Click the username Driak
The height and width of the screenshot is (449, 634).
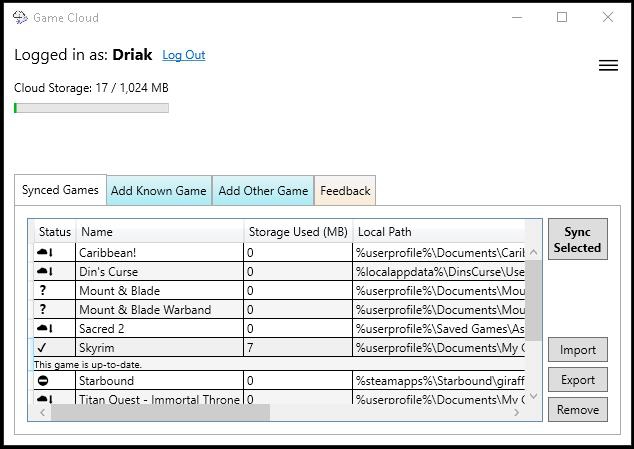(132, 55)
